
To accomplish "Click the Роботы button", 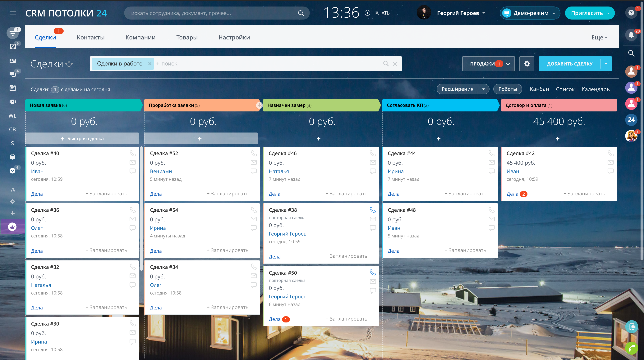I will [508, 89].
